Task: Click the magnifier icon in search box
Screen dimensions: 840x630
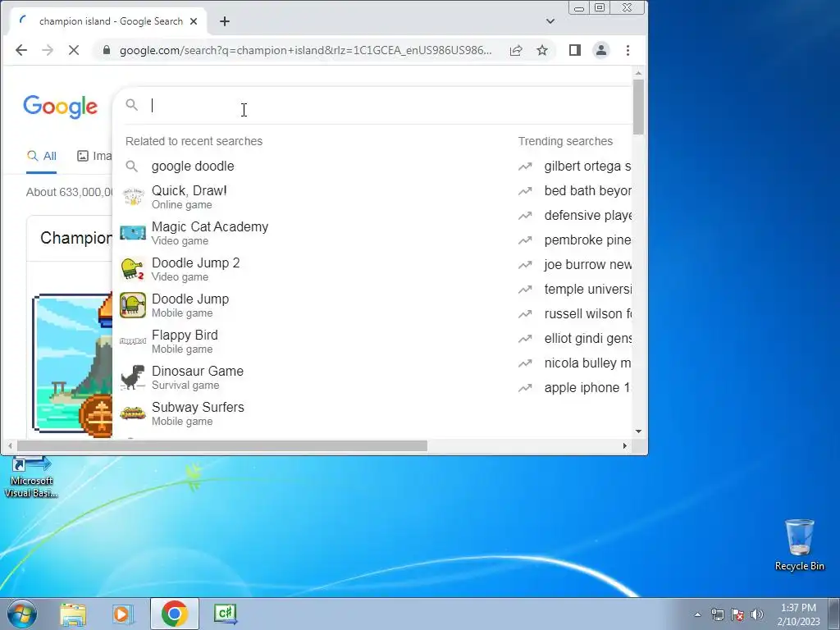Action: point(132,105)
